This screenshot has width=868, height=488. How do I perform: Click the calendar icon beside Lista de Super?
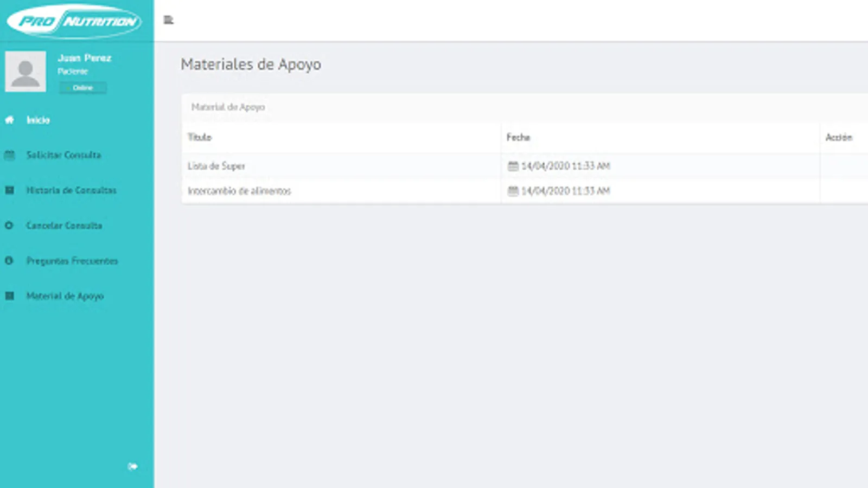(513, 166)
